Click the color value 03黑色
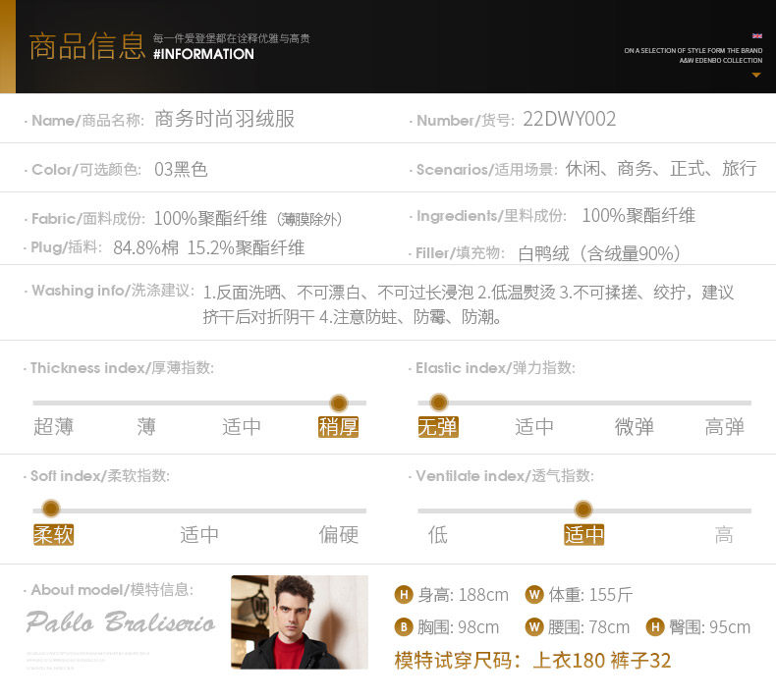The width and height of the screenshot is (776, 700). [181, 169]
